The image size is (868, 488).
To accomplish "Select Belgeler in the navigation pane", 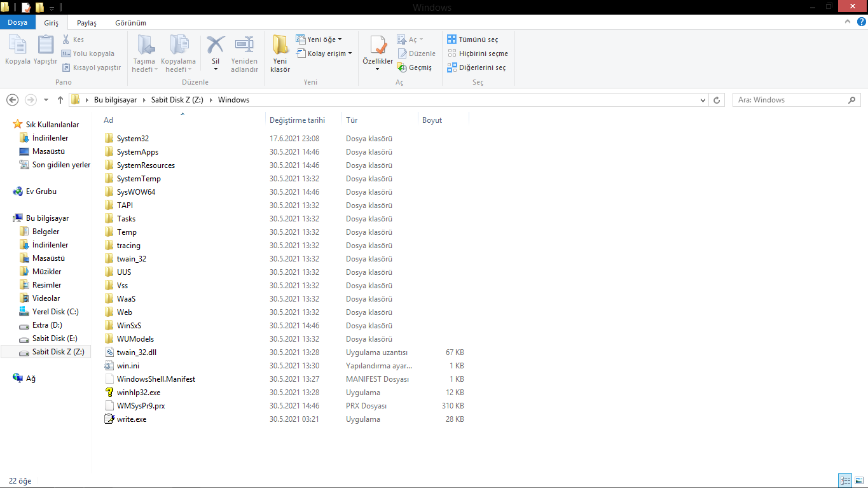I will (x=46, y=232).
